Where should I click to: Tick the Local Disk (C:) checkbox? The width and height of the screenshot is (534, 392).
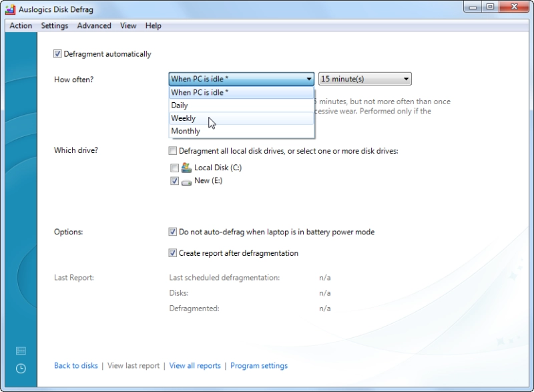tap(174, 168)
